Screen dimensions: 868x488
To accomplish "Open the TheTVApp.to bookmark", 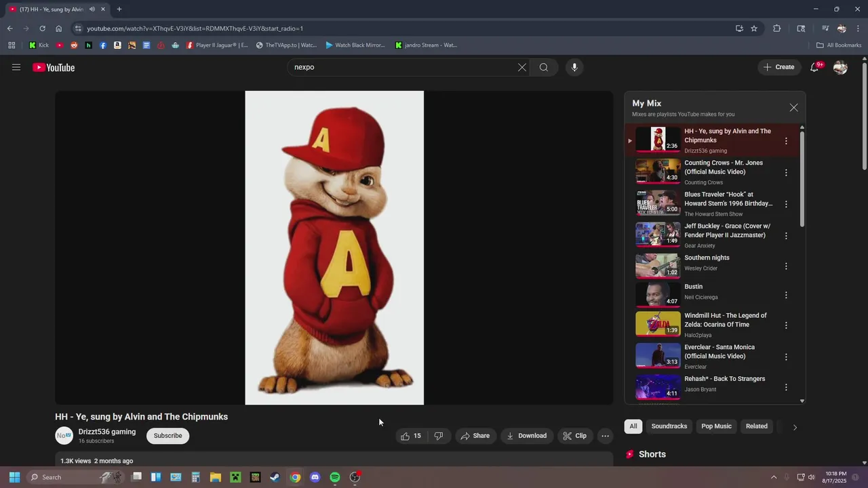I will pos(286,45).
